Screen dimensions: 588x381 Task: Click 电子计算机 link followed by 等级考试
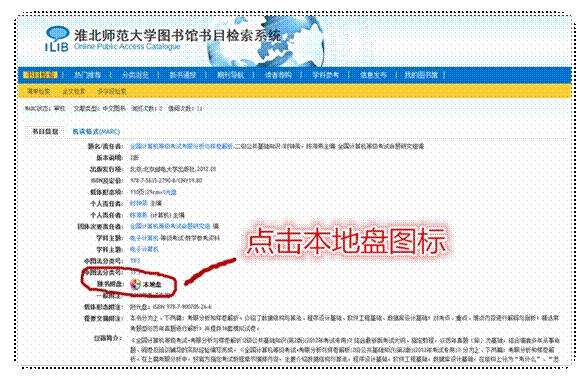point(144,238)
